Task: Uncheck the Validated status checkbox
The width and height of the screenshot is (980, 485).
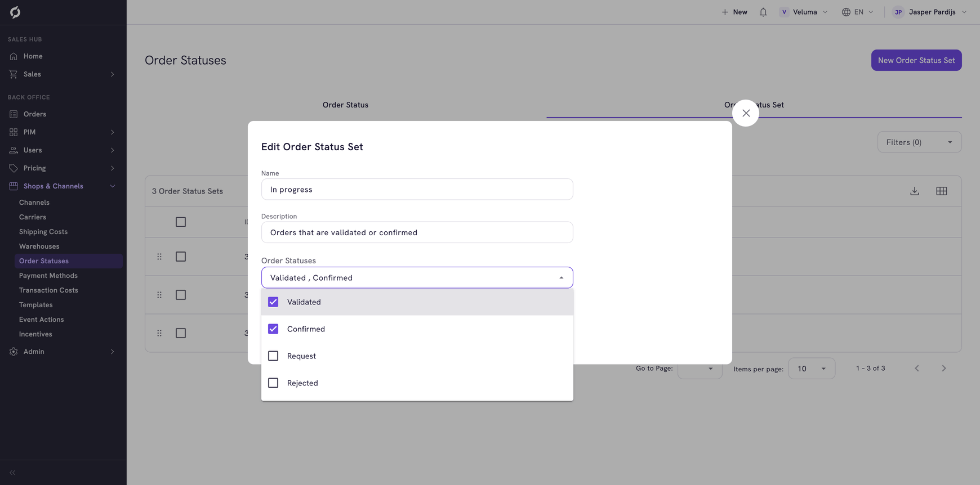Action: pyautogui.click(x=273, y=302)
